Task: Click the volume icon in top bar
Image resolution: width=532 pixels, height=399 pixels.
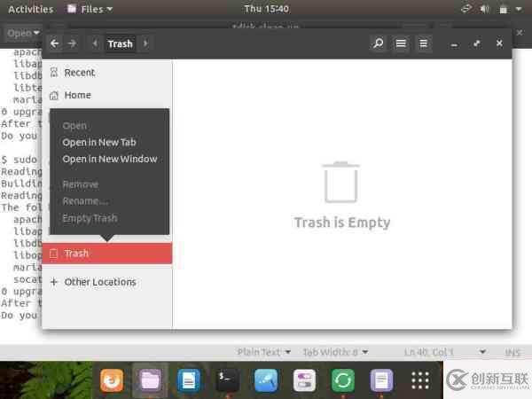Action: [x=484, y=9]
